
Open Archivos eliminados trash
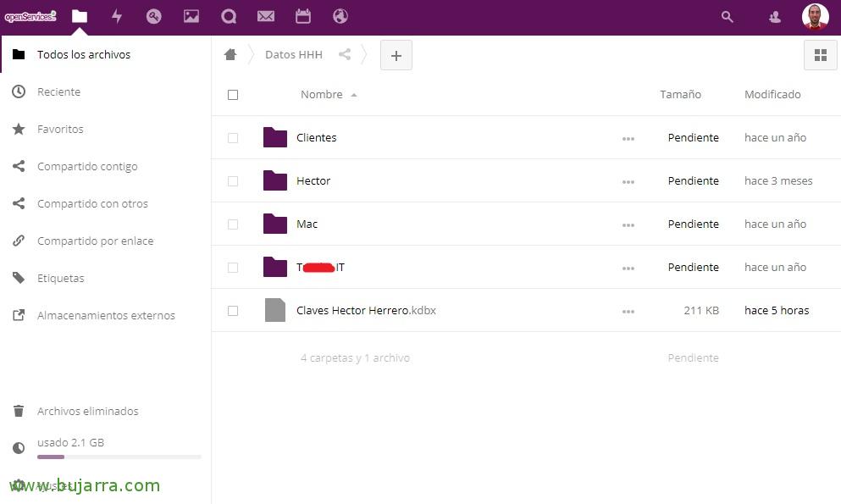(x=87, y=412)
